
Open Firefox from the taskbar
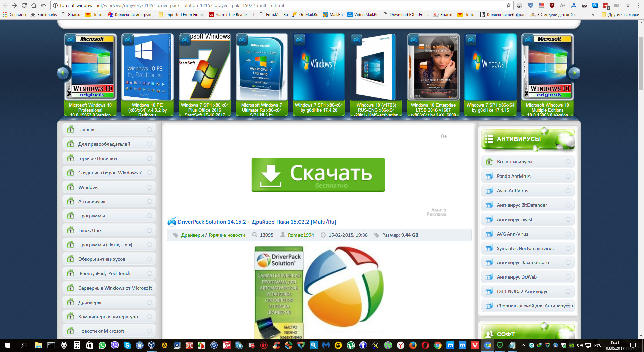[413, 345]
